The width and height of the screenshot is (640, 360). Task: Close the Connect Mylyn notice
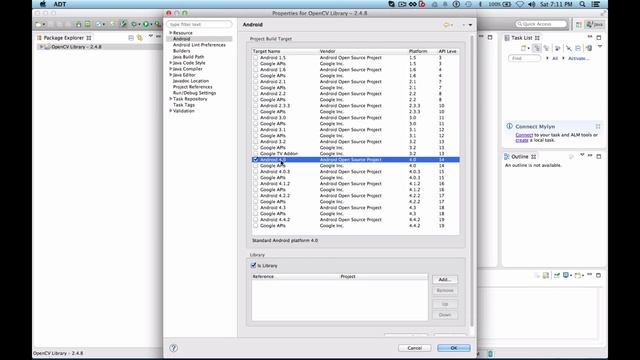[x=598, y=127]
